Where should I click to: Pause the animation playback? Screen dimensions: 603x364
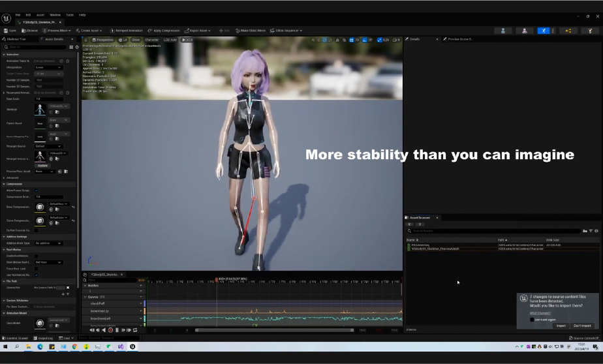click(x=117, y=330)
